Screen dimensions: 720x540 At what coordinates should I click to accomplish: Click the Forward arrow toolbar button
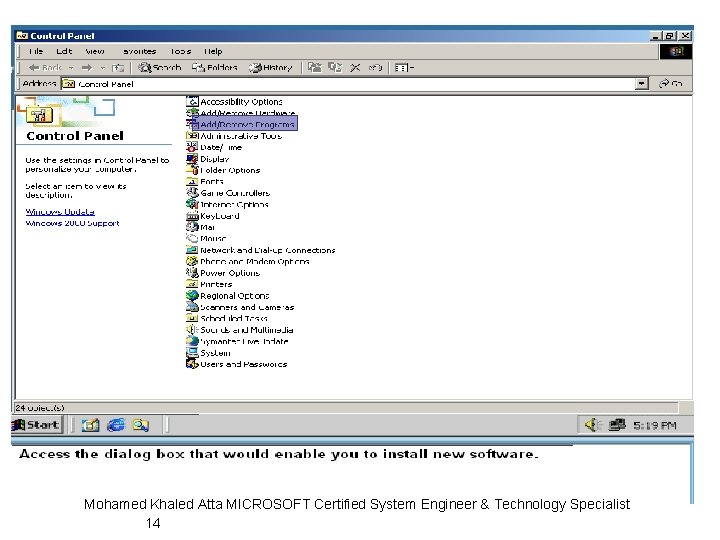click(86, 68)
